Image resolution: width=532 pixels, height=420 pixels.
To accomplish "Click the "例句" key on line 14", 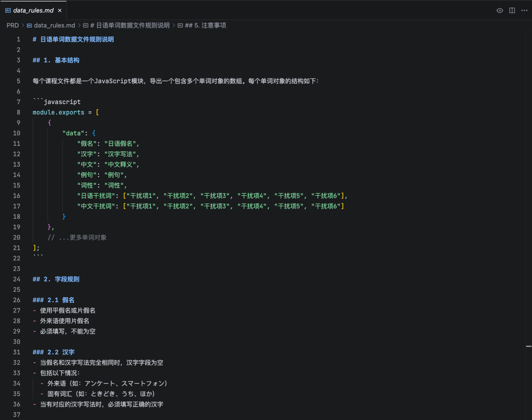I will (x=87, y=175).
